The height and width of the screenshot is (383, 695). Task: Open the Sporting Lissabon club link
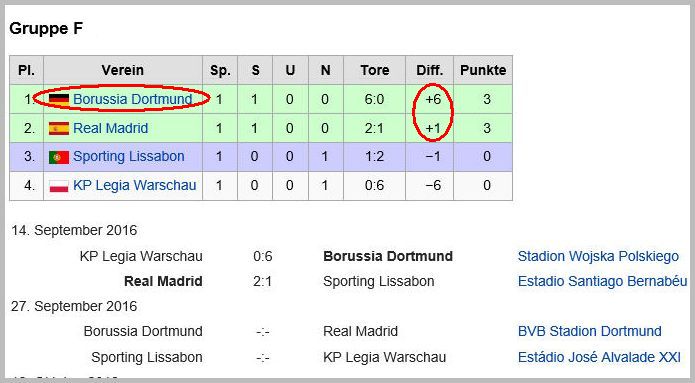click(x=129, y=156)
